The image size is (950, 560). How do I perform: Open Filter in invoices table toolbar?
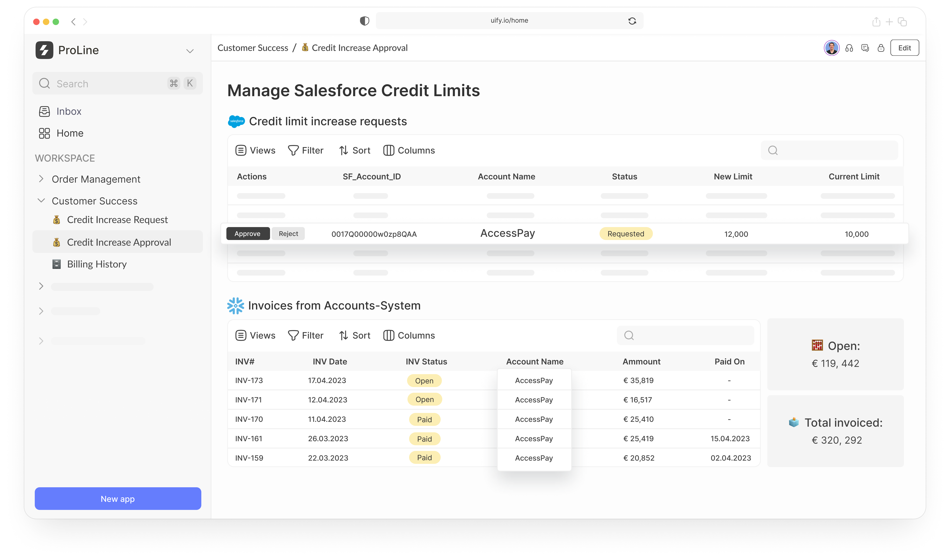pyautogui.click(x=306, y=336)
